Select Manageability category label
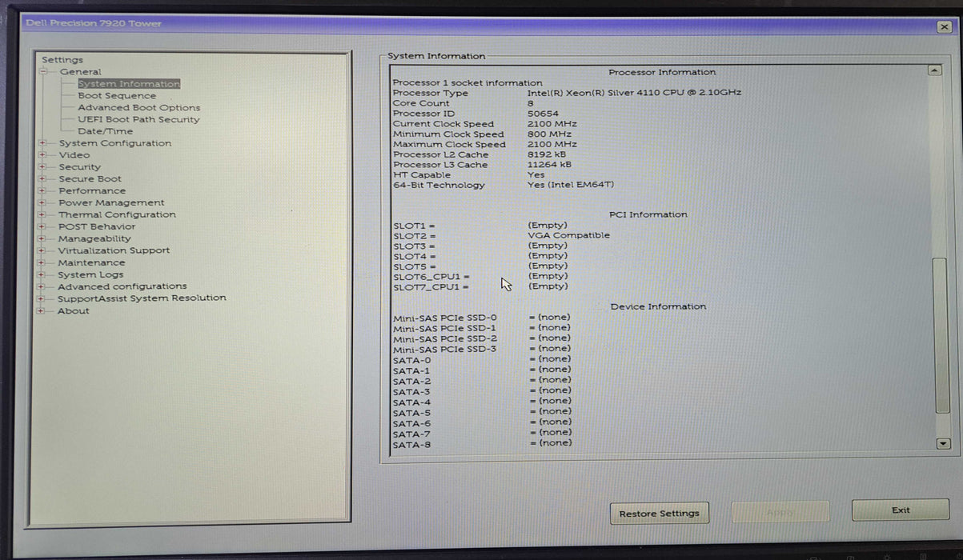This screenshot has height=560, width=963. click(94, 239)
